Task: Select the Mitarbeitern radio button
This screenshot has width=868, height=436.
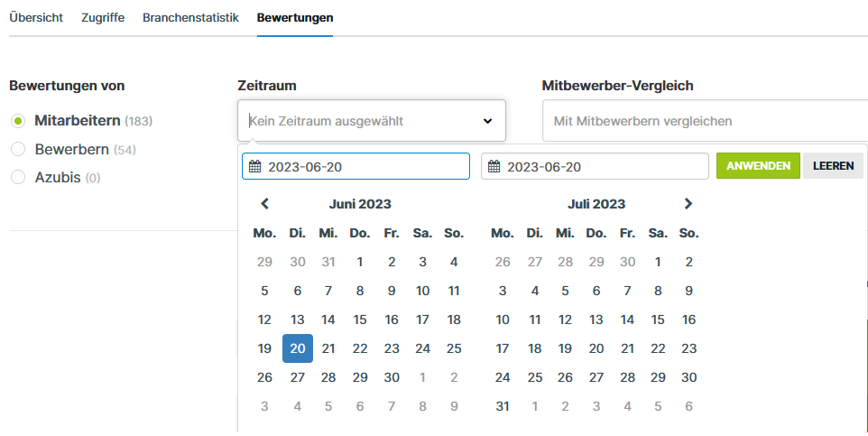Action: point(18,120)
